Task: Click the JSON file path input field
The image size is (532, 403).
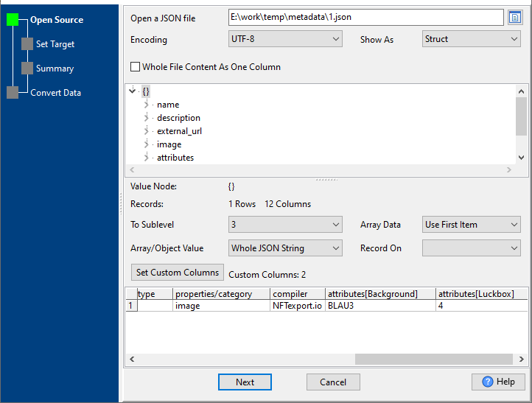Action: click(x=365, y=18)
